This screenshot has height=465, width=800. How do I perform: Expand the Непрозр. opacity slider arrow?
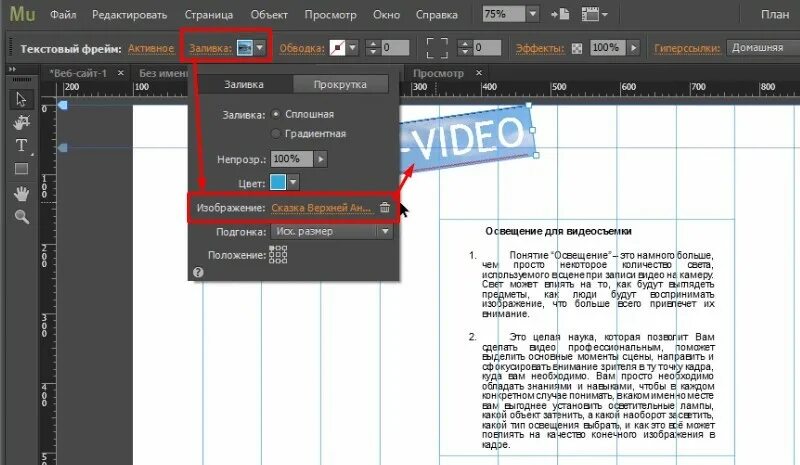coord(320,159)
